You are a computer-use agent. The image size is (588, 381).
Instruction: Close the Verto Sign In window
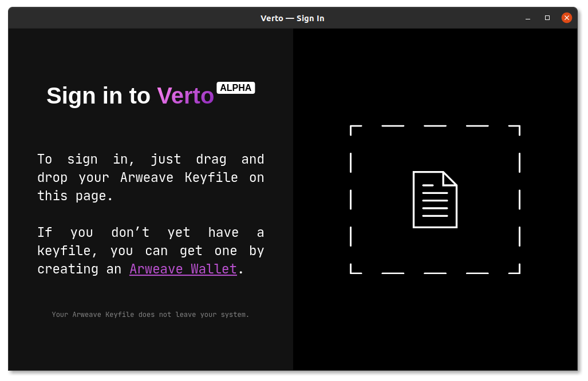(566, 18)
